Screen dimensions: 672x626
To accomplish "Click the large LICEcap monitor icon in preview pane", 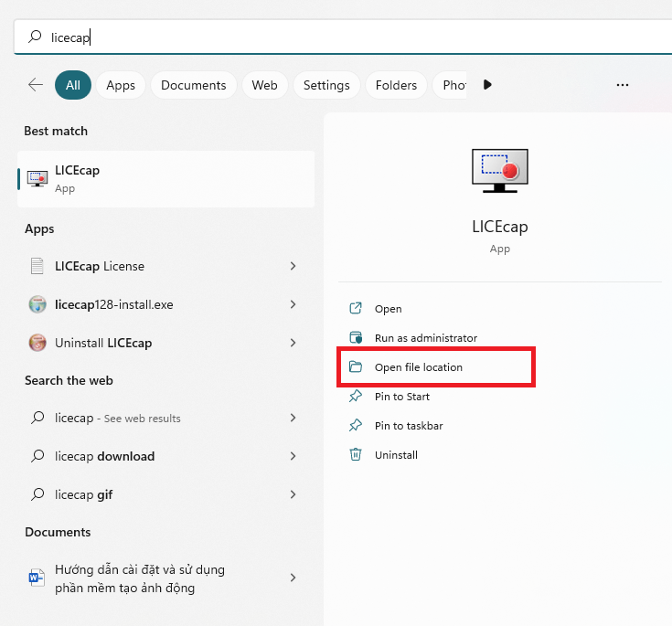I will click(500, 171).
